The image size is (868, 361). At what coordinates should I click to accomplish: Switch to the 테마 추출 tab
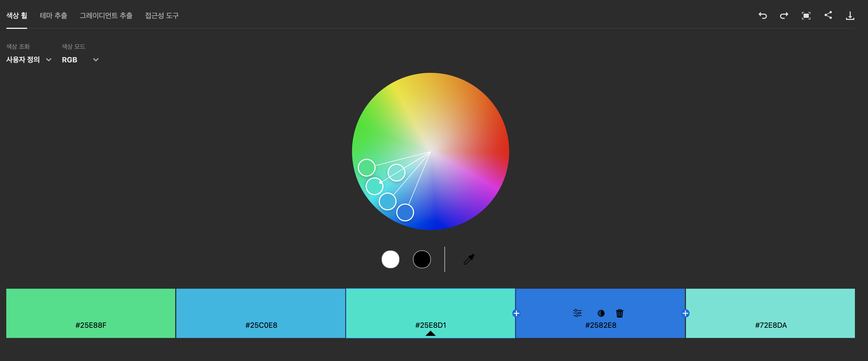(53, 15)
